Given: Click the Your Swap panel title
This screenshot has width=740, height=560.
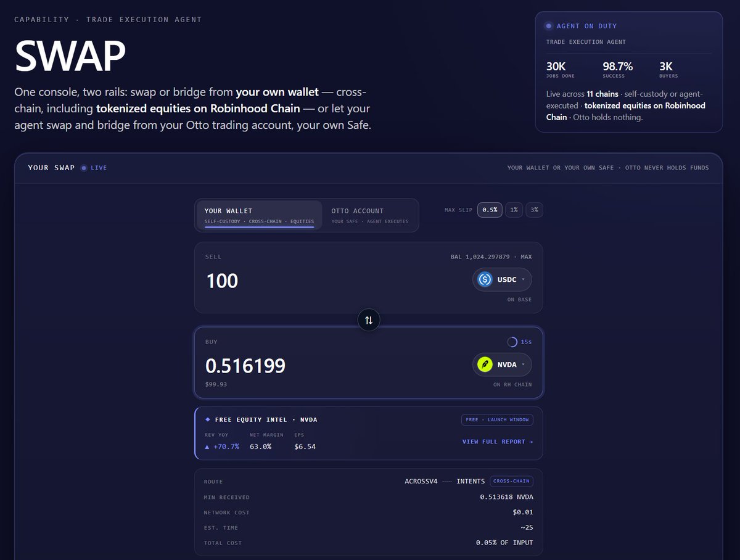Looking at the screenshot, I should click(51, 168).
